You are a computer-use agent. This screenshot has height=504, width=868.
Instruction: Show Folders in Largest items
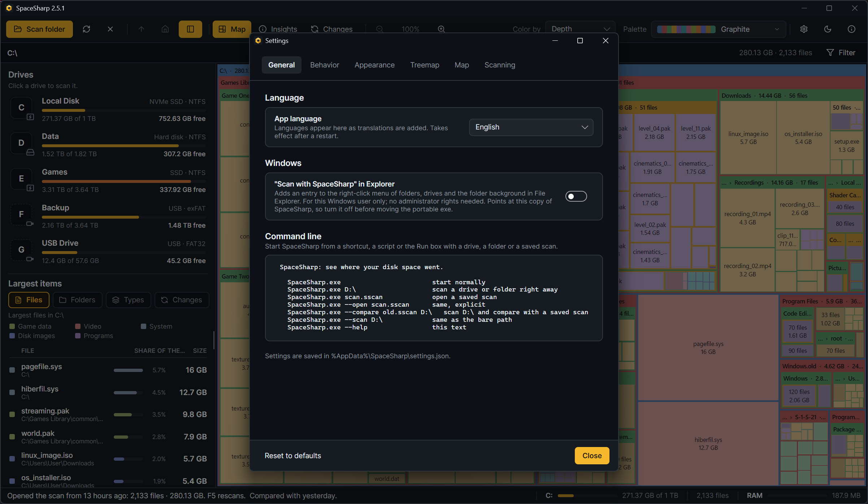[77, 300]
